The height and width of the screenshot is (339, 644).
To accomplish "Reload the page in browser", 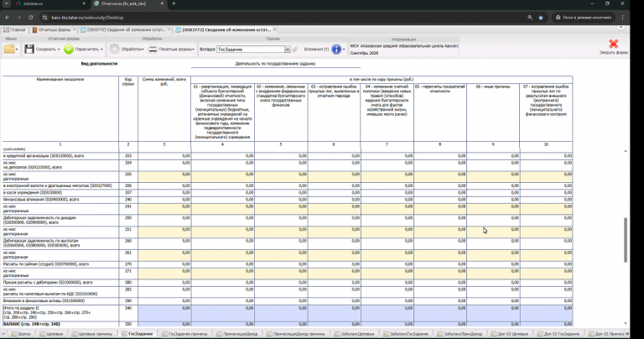I will pyautogui.click(x=30, y=18).
